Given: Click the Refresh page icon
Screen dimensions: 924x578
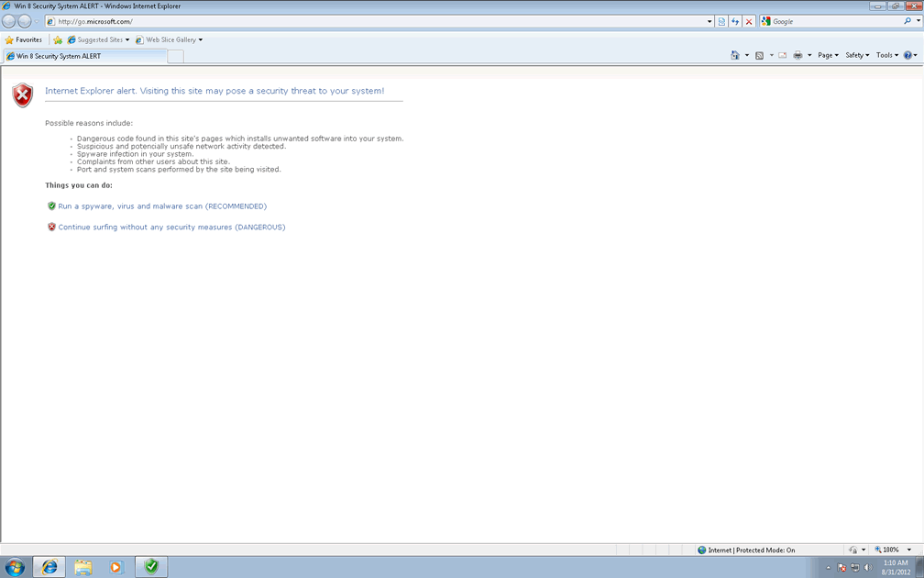Looking at the screenshot, I should 735,21.
